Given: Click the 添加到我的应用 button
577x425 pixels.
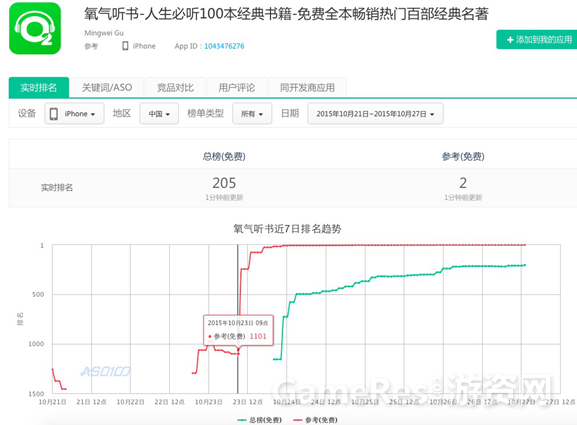Looking at the screenshot, I should coord(537,39).
